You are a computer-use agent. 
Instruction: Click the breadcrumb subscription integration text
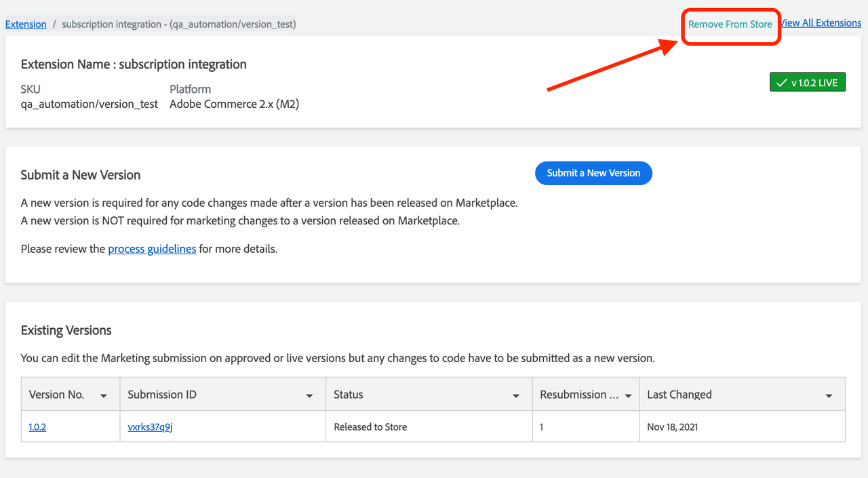pyautogui.click(x=179, y=24)
